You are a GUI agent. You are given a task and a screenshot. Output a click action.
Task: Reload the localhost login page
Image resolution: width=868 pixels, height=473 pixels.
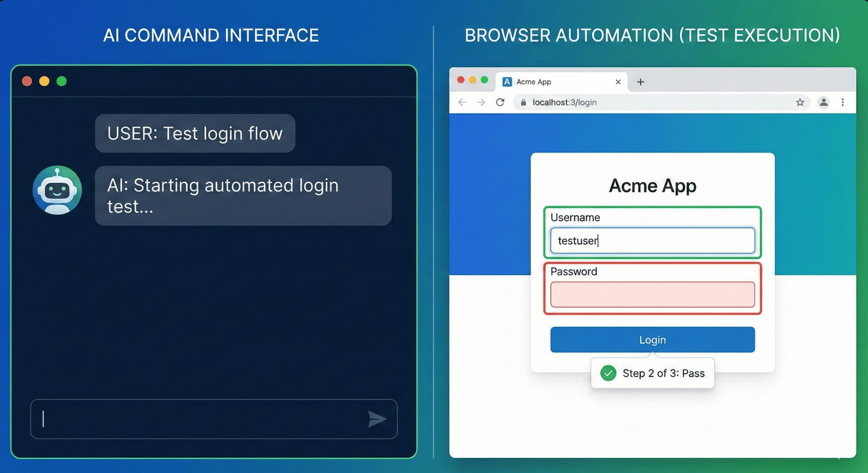[x=500, y=102]
